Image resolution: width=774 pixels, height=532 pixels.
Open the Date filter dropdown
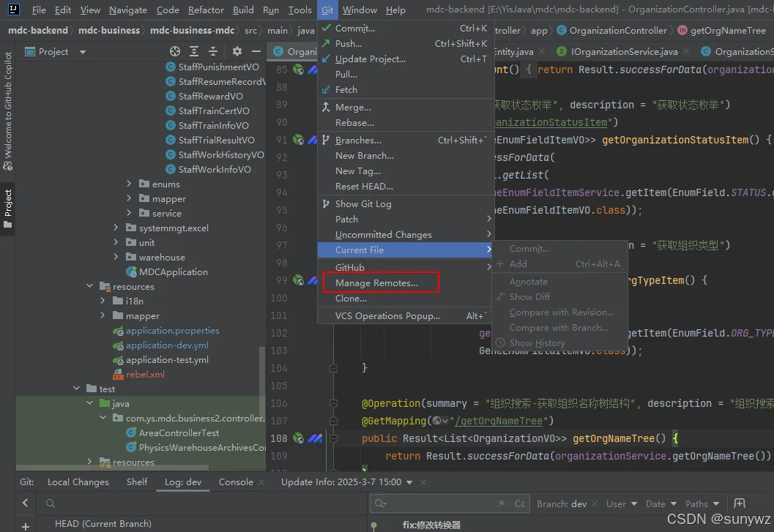tap(661, 504)
